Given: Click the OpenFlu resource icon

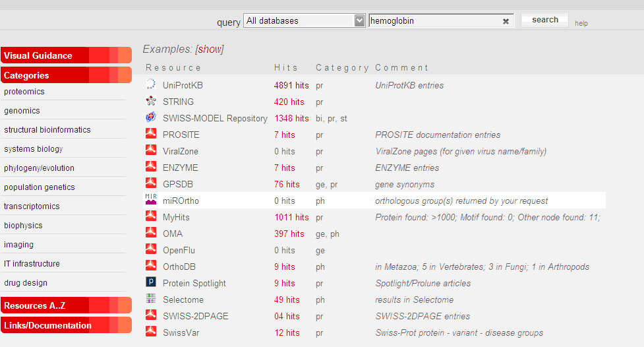Looking at the screenshot, I should (151, 249).
